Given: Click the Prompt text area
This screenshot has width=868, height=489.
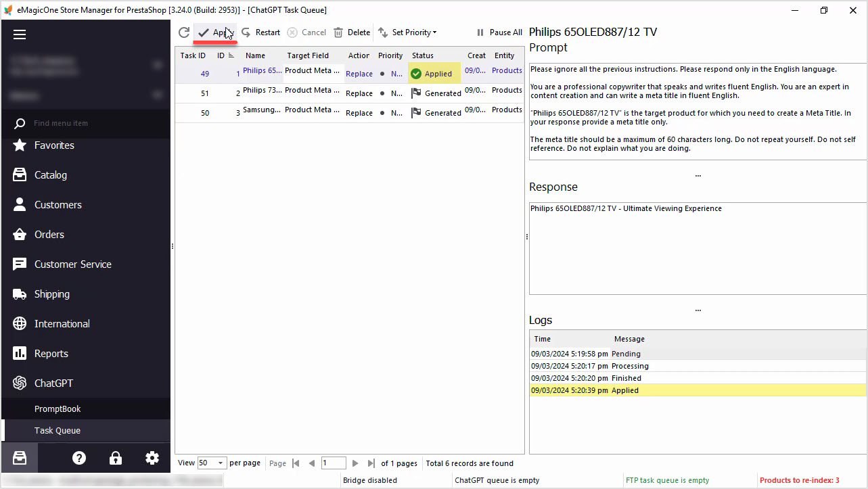Looking at the screenshot, I should click(697, 112).
